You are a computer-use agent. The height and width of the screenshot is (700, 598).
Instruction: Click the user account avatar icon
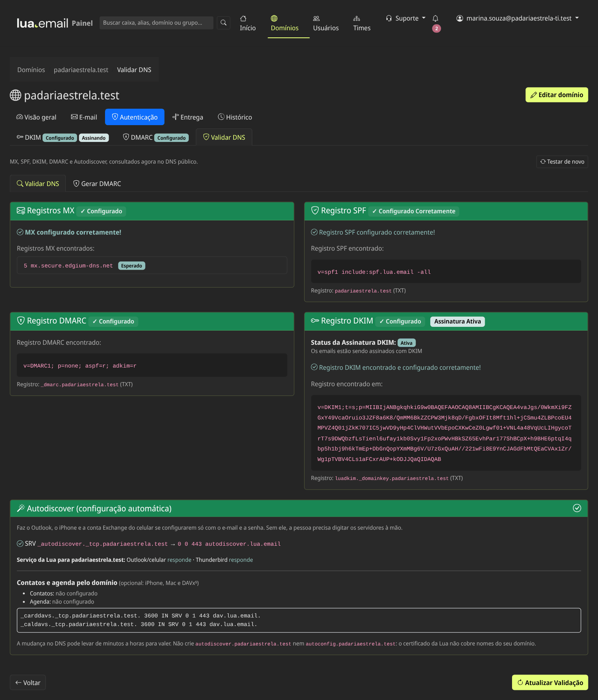460,18
